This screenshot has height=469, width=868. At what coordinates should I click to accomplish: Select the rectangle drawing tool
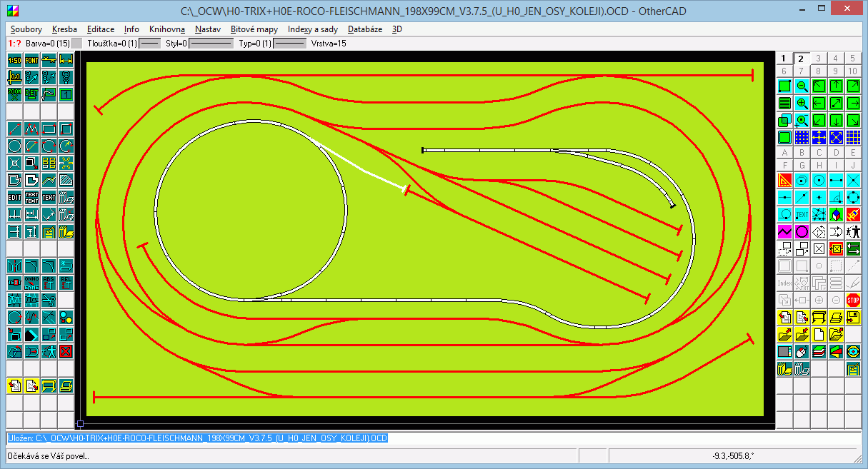(x=49, y=130)
